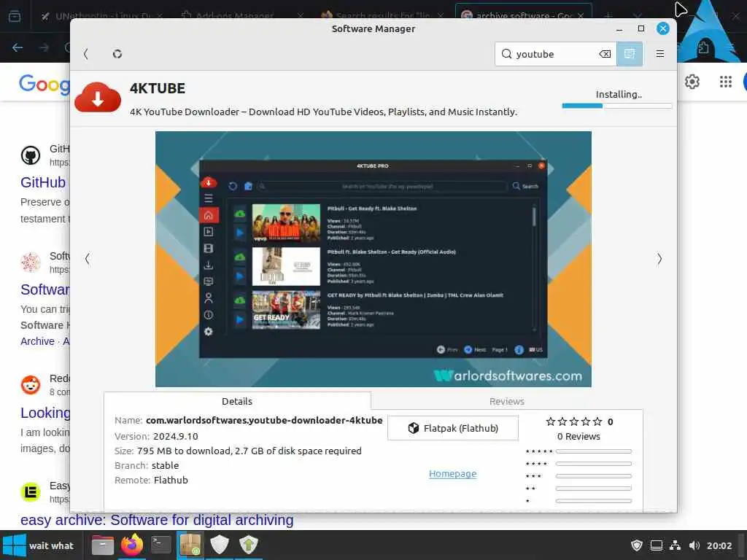Click the 20:02 clock
747x560 pixels.
pyautogui.click(x=719, y=545)
